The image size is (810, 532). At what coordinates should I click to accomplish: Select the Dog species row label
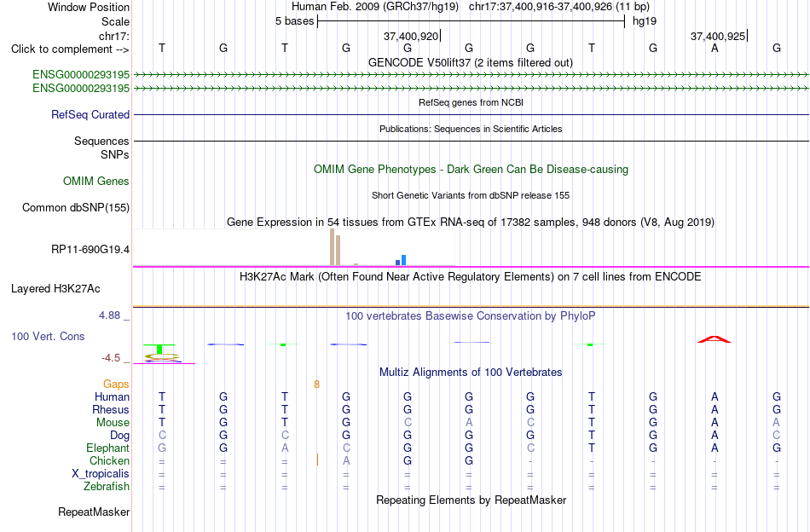[x=119, y=436]
